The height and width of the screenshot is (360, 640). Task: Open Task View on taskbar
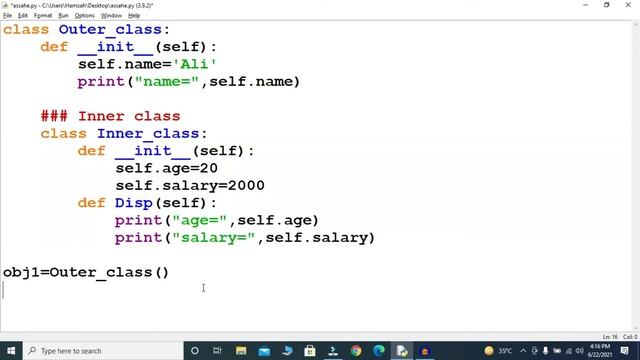(217, 351)
